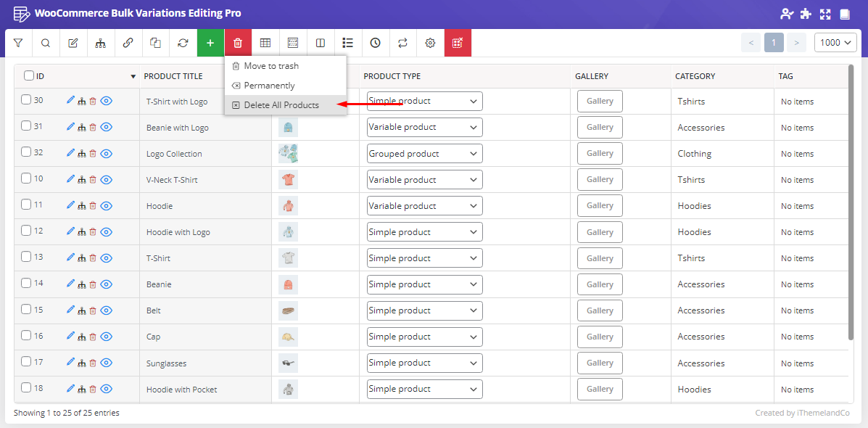Open product type dropdown for Logo Collection
The height and width of the screenshot is (428, 868).
click(x=424, y=153)
